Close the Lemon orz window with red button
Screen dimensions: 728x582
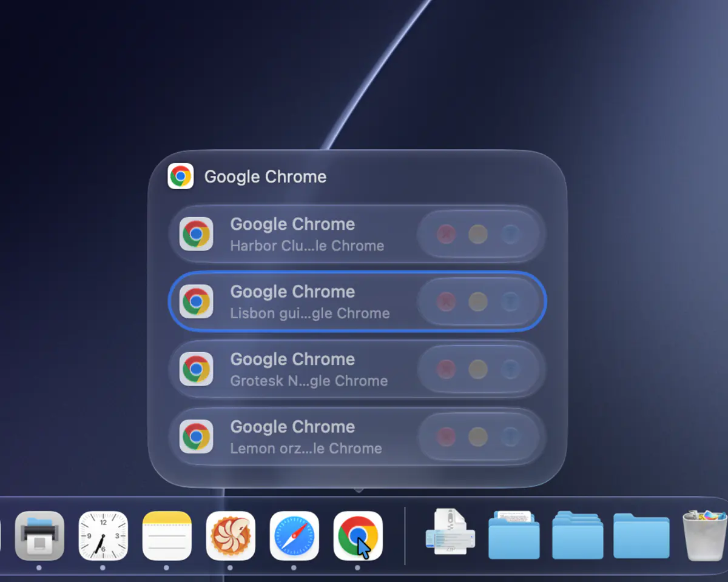click(447, 436)
